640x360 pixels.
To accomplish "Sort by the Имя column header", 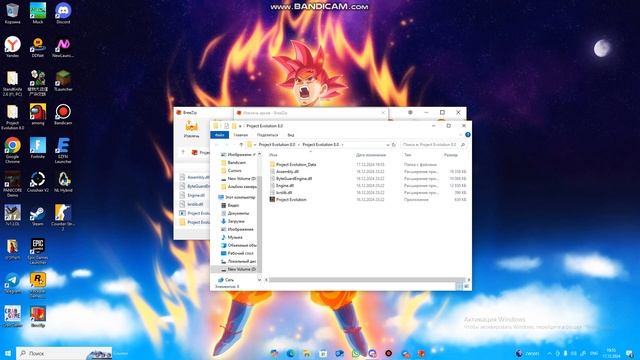I will coord(273,155).
